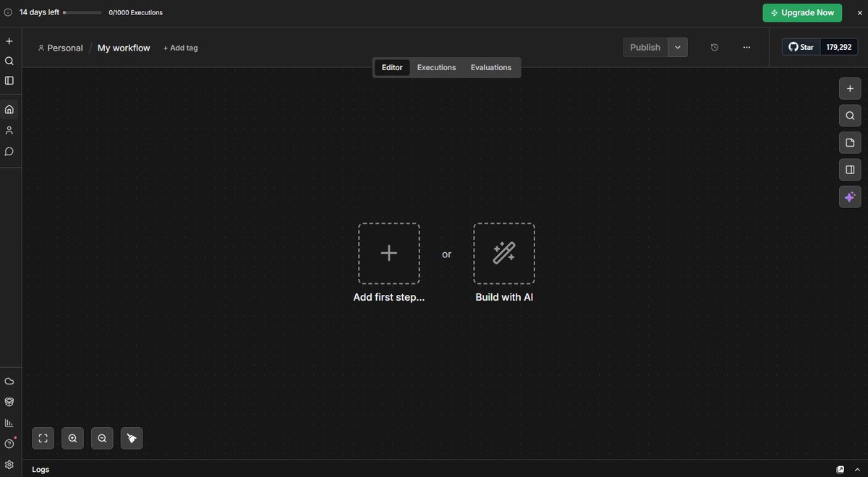The width and height of the screenshot is (868, 477).
Task: Fit workflow to view using frame icon
Action: [x=43, y=438]
